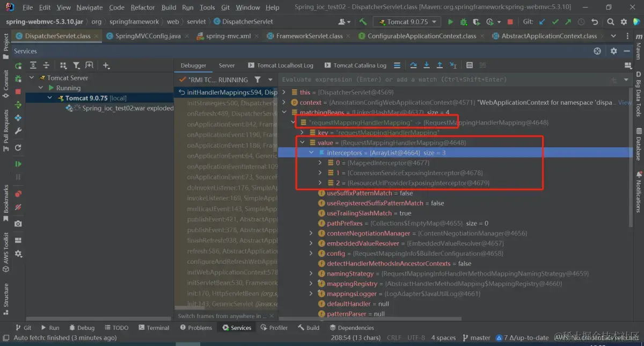Open Services panel gear options
Screen dimensions: 644x346
(614, 51)
